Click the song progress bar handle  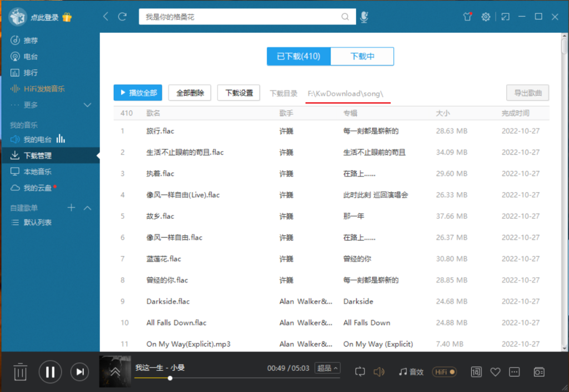coord(170,378)
